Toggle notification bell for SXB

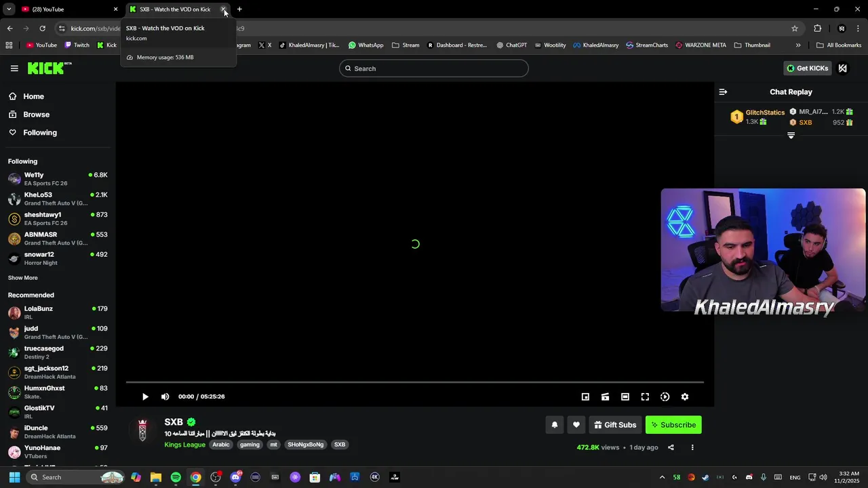point(555,425)
